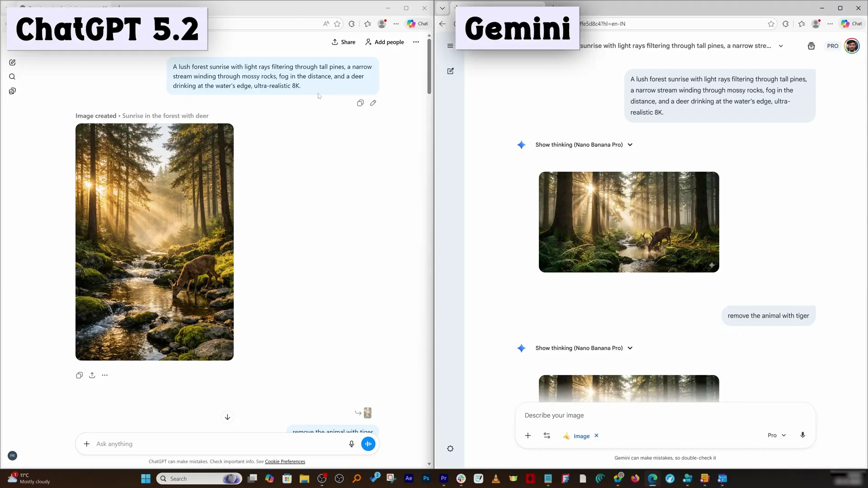This screenshot has height=488, width=868.
Task: Compose a new chat in Gemini
Action: [451, 71]
